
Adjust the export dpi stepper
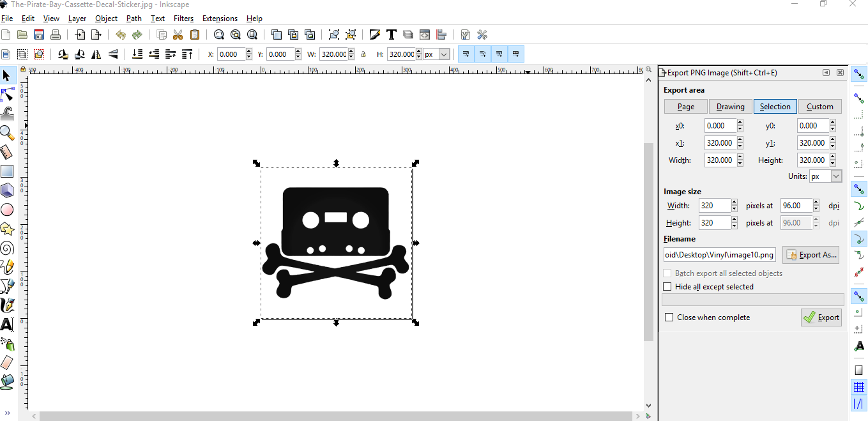[x=816, y=206]
